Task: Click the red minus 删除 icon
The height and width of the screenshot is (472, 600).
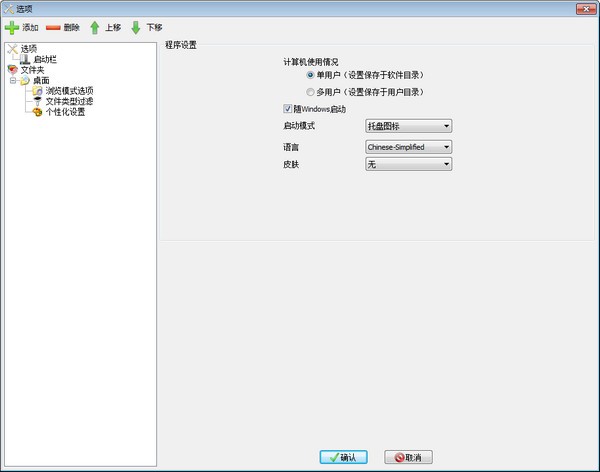Action: click(x=53, y=27)
